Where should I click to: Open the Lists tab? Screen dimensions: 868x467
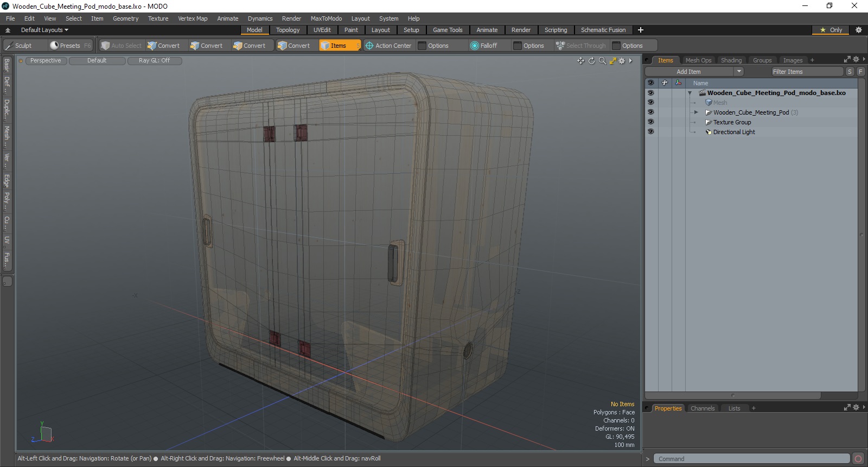click(x=734, y=408)
